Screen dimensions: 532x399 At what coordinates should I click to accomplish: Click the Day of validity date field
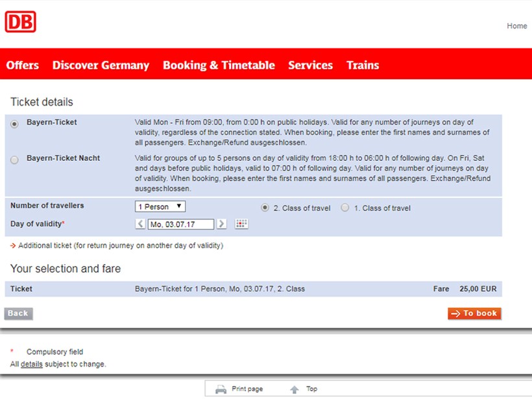(181, 224)
